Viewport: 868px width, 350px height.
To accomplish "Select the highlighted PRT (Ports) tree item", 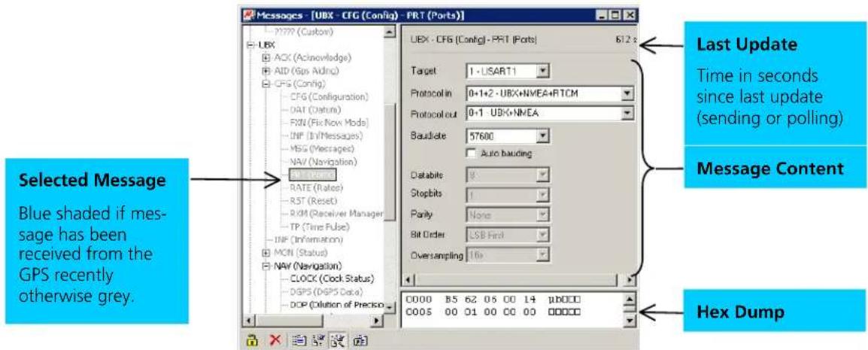I will tap(311, 175).
